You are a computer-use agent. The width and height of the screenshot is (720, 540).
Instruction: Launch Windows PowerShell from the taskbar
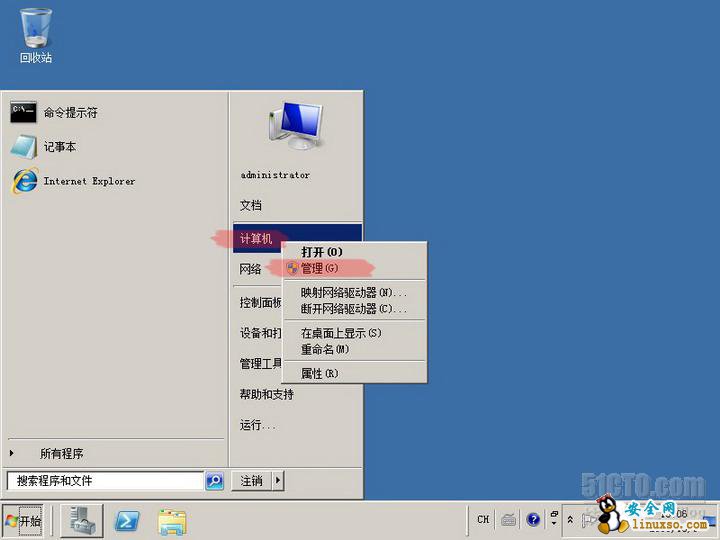pyautogui.click(x=127, y=521)
